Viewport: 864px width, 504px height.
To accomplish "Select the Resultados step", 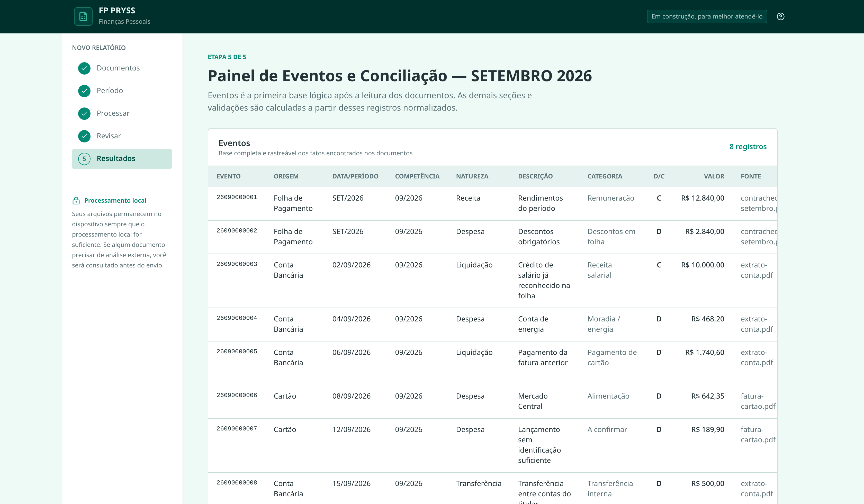I will click(122, 159).
